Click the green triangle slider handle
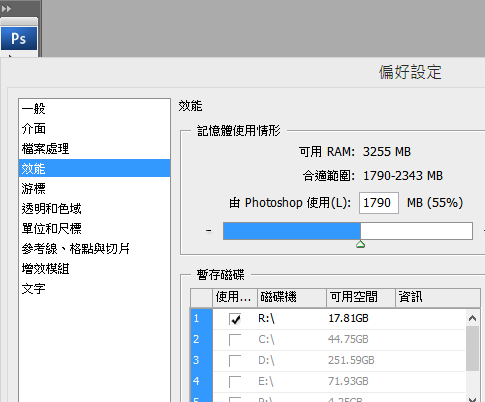 point(360,244)
